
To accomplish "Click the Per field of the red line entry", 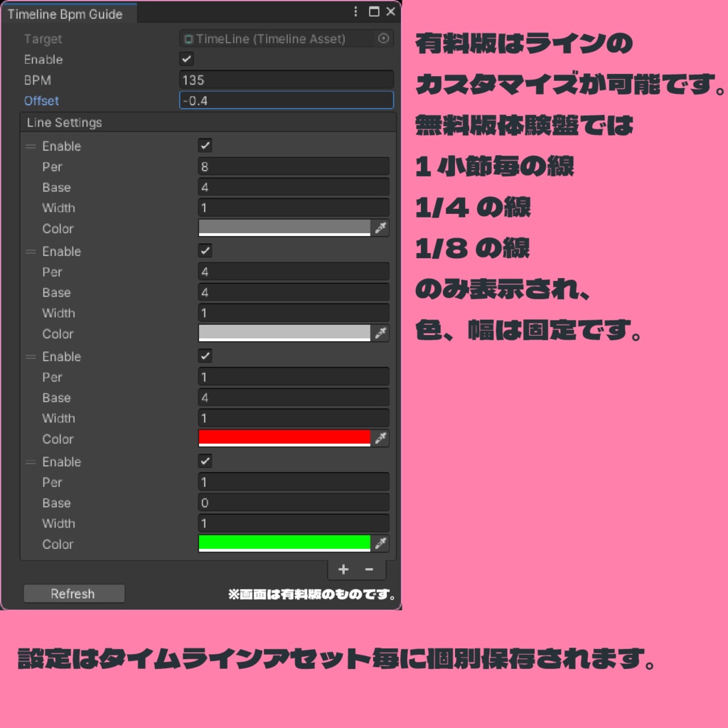I will tap(294, 377).
